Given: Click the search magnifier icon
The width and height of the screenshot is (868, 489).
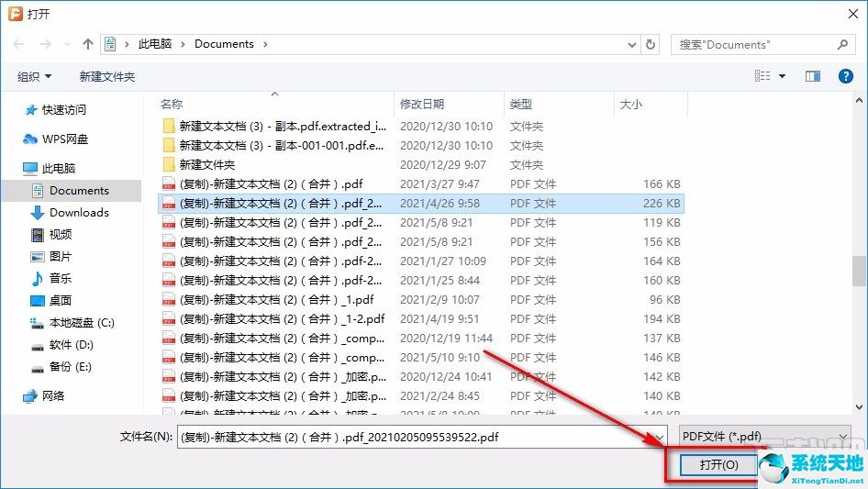Looking at the screenshot, I should [x=842, y=44].
